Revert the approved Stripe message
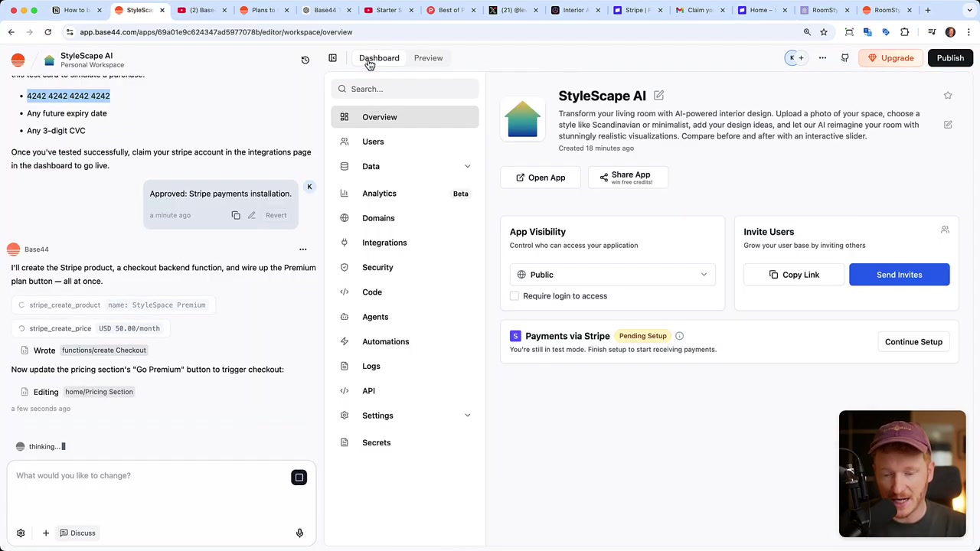This screenshot has height=551, width=980. pyautogui.click(x=276, y=215)
